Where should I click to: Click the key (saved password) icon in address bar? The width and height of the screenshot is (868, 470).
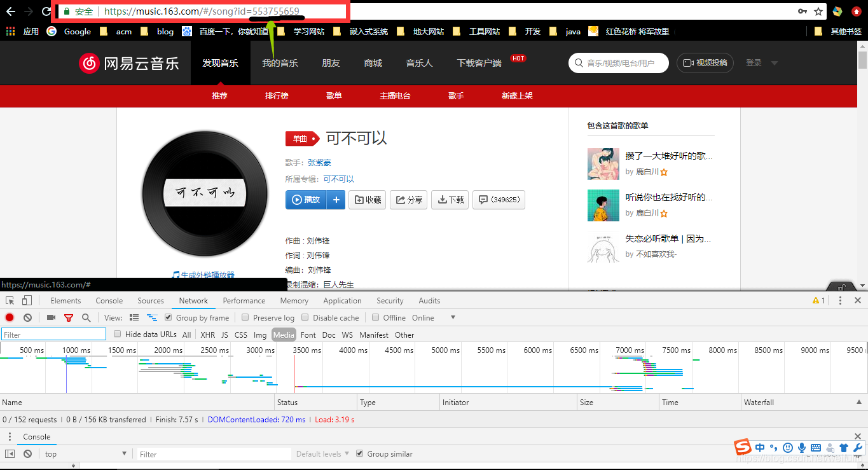point(803,11)
